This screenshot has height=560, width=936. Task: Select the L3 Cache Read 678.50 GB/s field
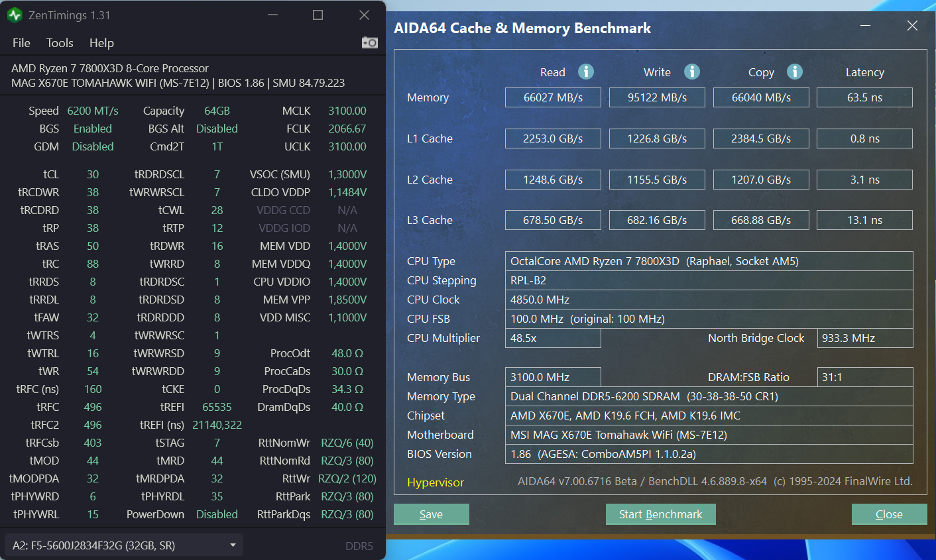pyautogui.click(x=553, y=220)
